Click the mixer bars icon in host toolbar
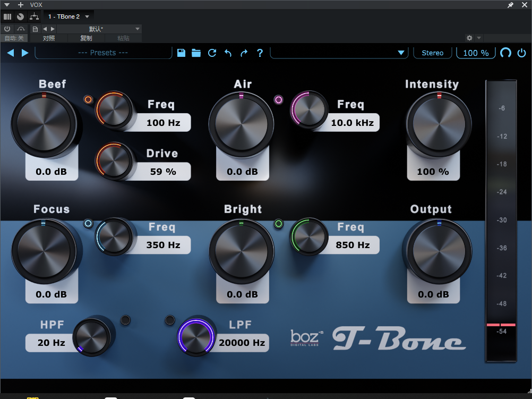This screenshot has width=532, height=399. tap(7, 16)
